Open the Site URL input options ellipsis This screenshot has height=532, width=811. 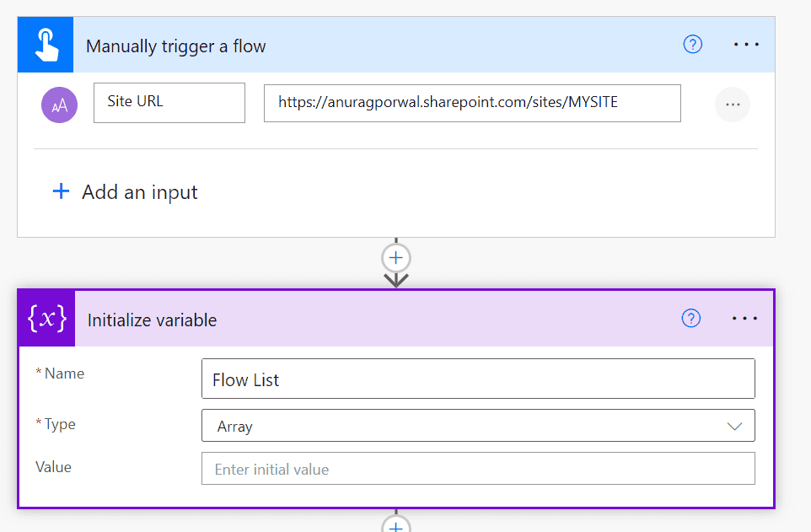click(732, 105)
